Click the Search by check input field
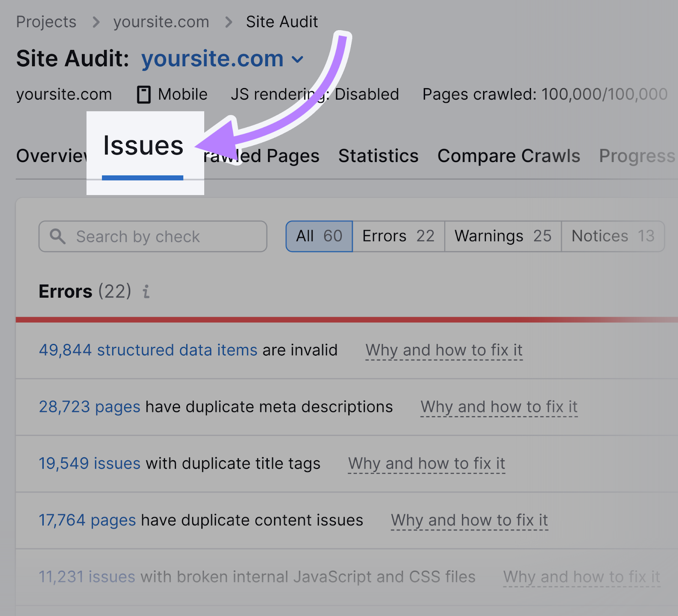678x616 pixels. 153,236
